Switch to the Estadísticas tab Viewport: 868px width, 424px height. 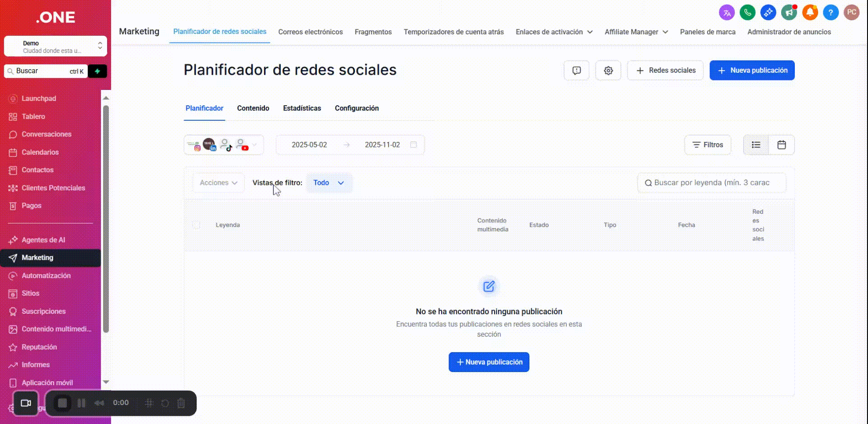tap(302, 108)
